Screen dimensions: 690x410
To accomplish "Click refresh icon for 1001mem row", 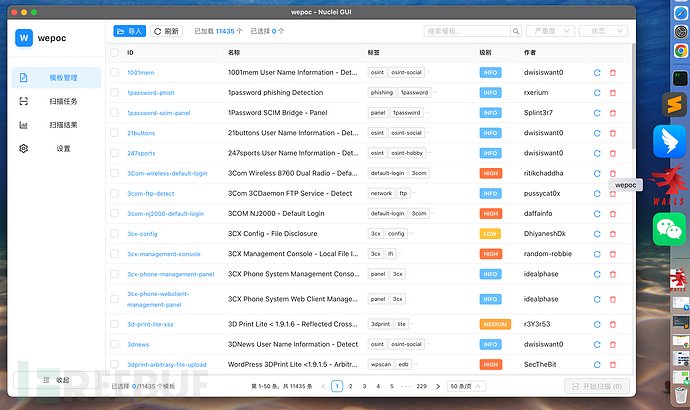I will click(x=597, y=72).
